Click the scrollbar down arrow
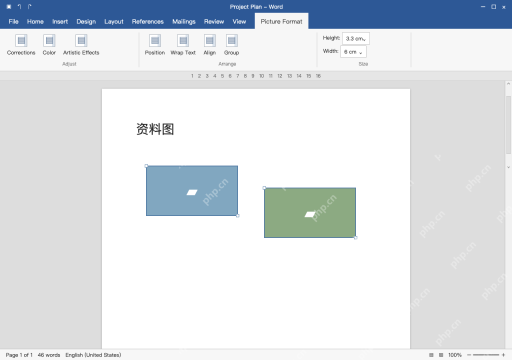 click(508, 167)
